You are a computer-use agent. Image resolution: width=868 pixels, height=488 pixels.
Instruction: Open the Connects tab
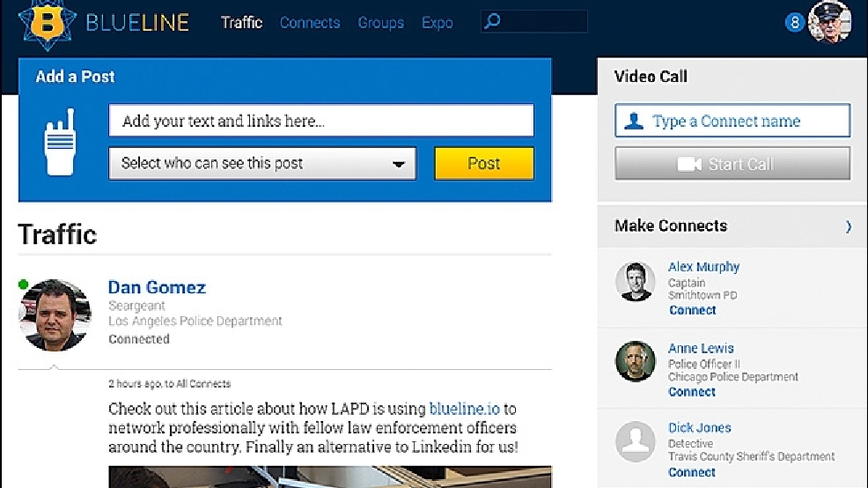(310, 23)
